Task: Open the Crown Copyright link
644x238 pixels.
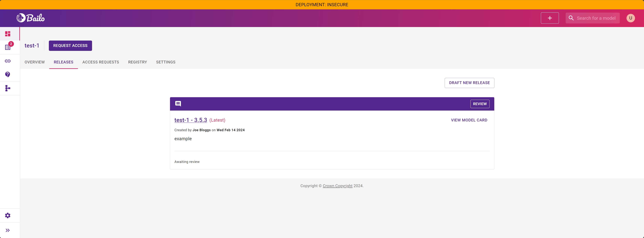Action: (x=338, y=186)
